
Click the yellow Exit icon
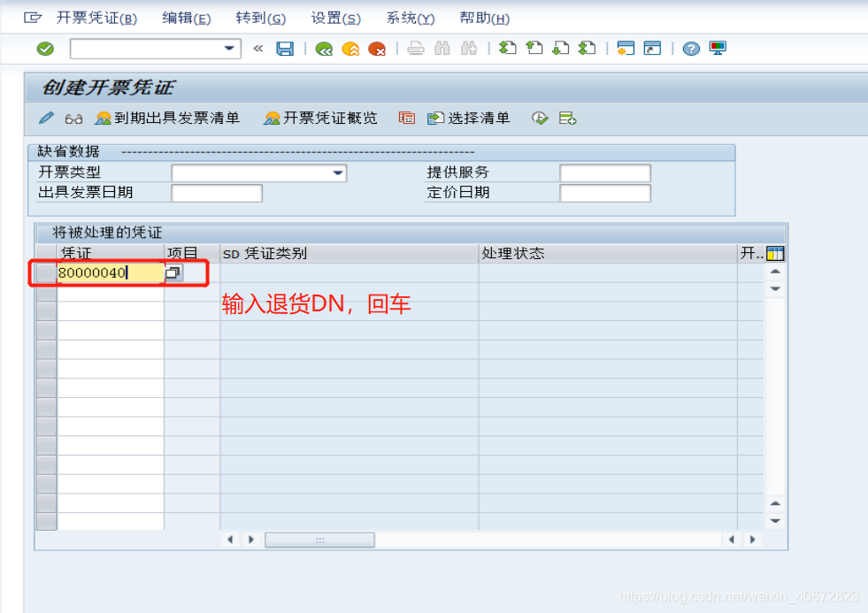pos(350,50)
